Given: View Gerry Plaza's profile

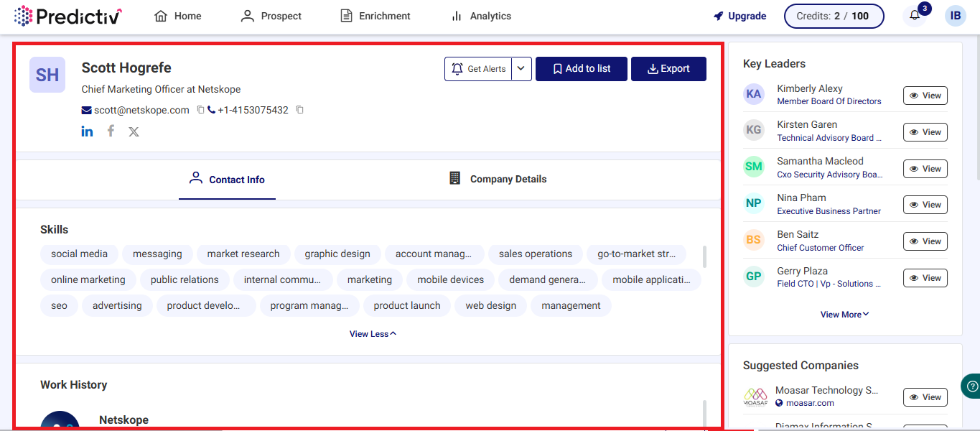Looking at the screenshot, I should tap(925, 278).
